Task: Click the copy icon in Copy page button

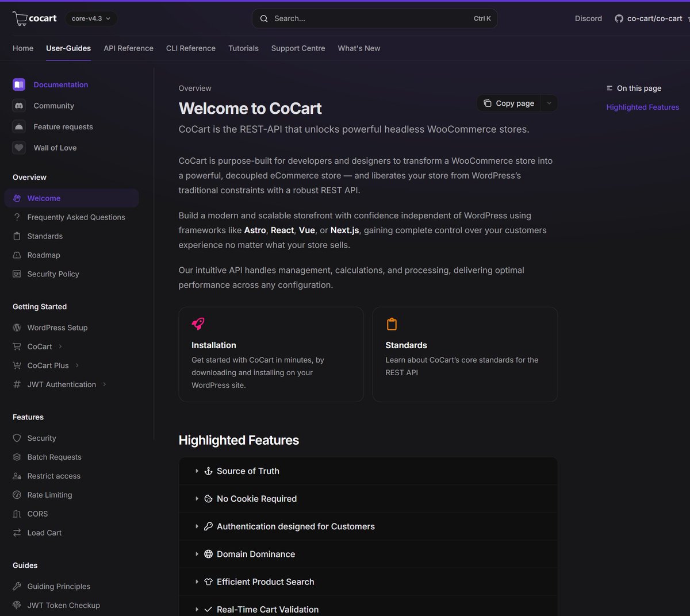Action: coord(488,103)
